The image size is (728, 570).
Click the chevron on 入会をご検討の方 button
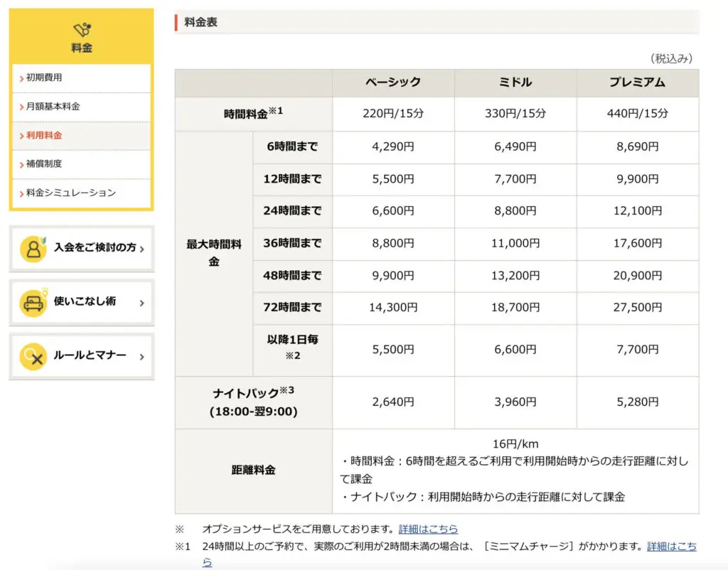pos(142,249)
